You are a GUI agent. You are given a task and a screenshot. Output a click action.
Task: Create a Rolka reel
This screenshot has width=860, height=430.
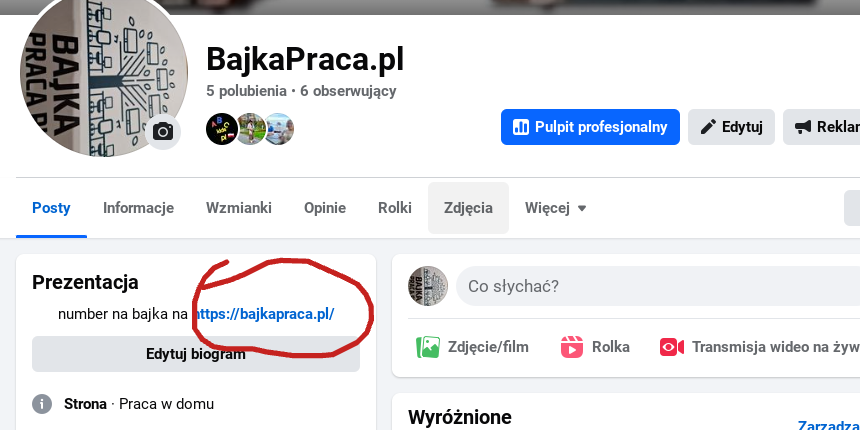coord(595,347)
